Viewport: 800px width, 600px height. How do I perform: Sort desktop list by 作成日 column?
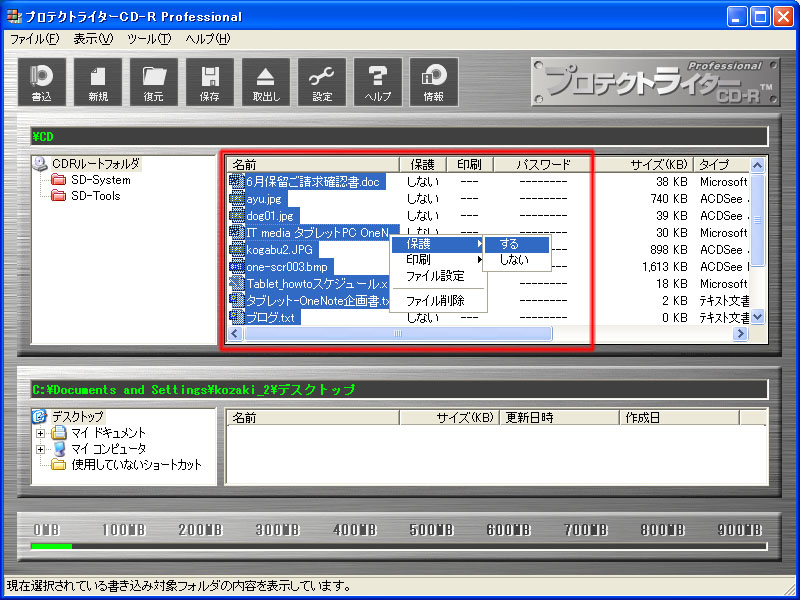pyautogui.click(x=680, y=418)
